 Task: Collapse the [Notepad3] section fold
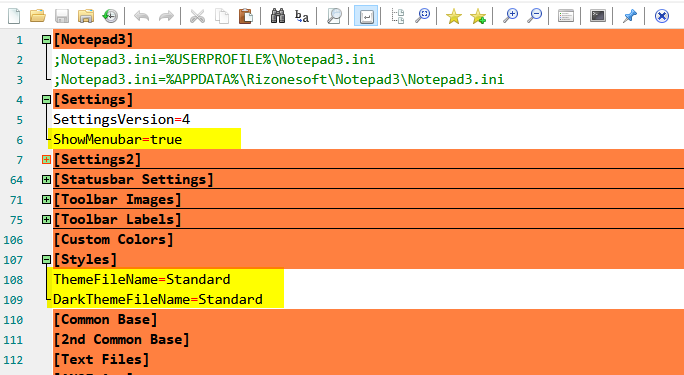pyautogui.click(x=46, y=40)
